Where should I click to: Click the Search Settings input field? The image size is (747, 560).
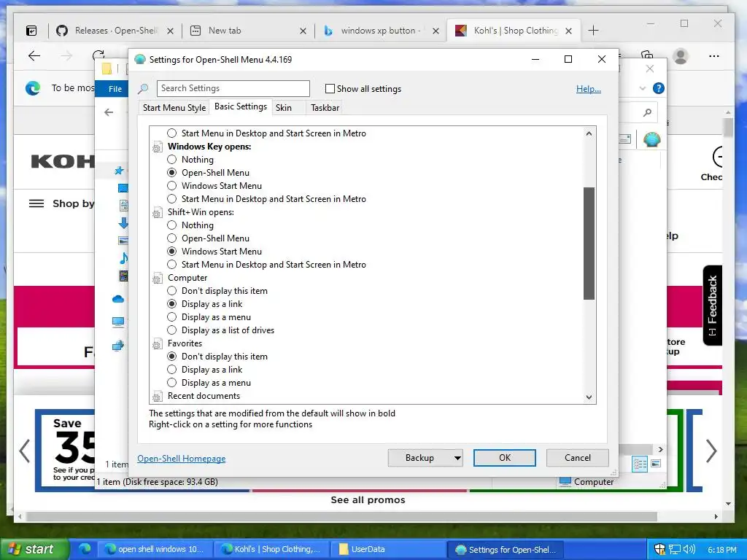233,88
